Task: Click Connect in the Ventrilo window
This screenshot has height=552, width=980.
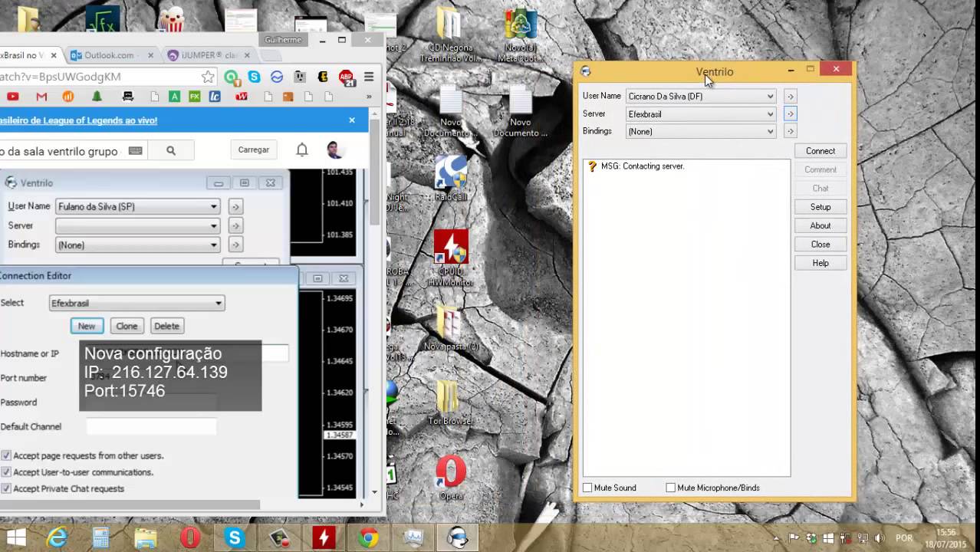Action: [x=820, y=151]
